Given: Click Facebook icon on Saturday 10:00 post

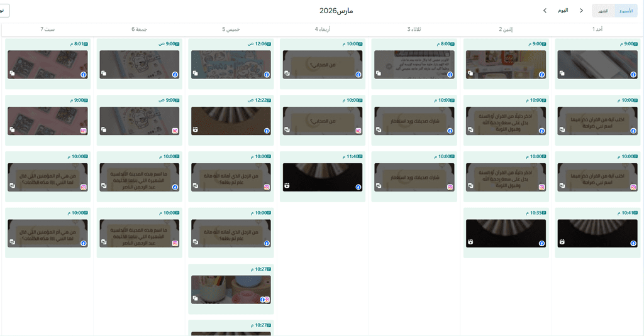Looking at the screenshot, I should tap(84, 243).
